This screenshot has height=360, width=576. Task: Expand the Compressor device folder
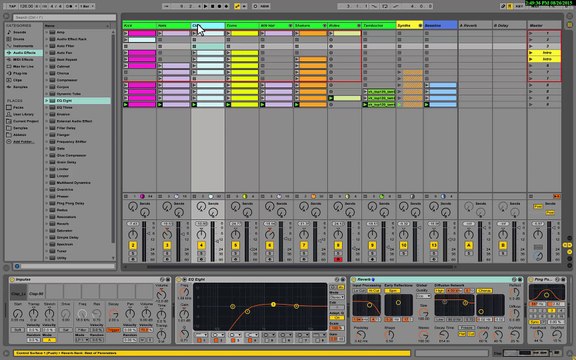pos(47,80)
